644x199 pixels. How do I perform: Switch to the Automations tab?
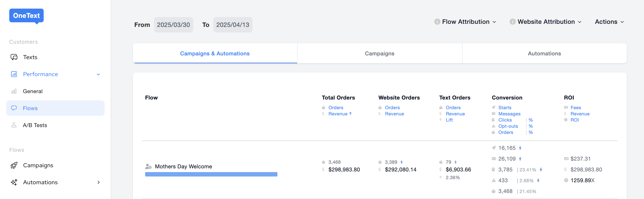[x=544, y=53]
